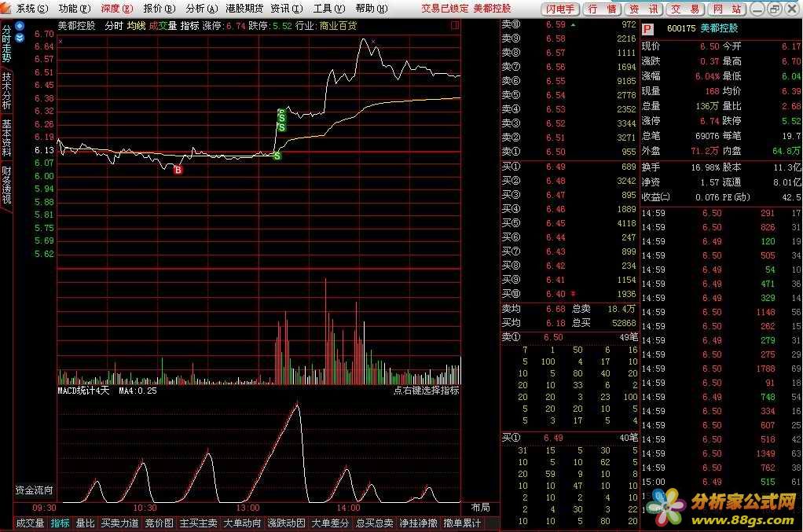Click stock code 600175 in quote panel

[681, 28]
